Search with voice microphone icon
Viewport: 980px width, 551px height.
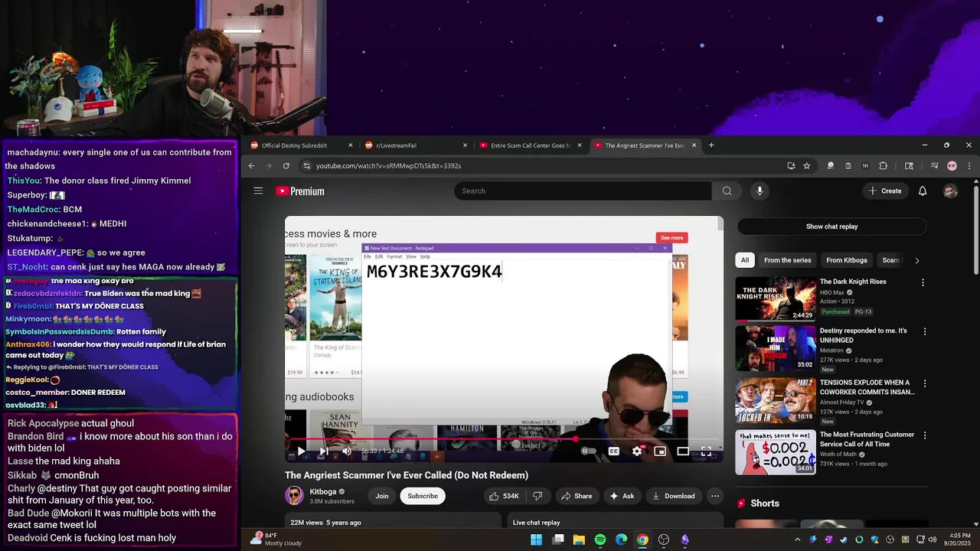(x=759, y=191)
